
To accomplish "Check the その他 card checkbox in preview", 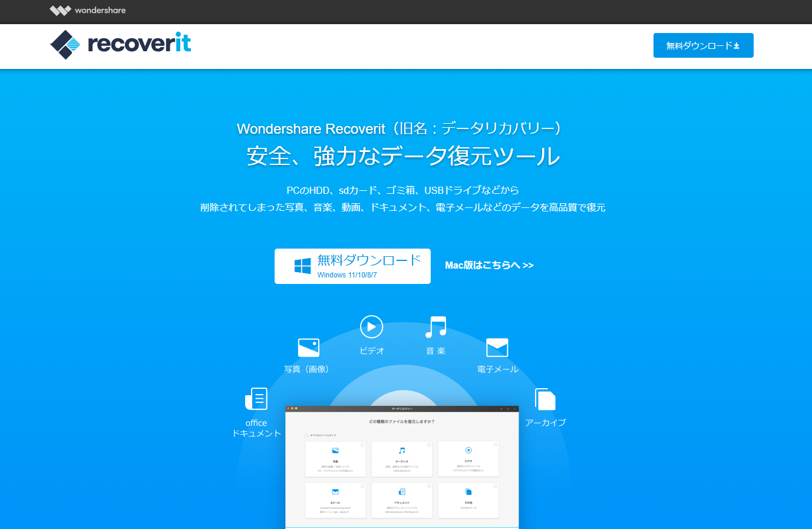I will (496, 486).
